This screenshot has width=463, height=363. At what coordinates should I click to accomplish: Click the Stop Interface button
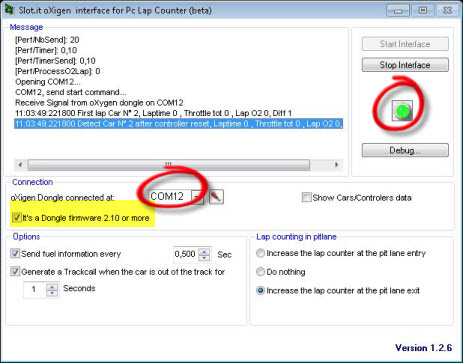click(405, 65)
